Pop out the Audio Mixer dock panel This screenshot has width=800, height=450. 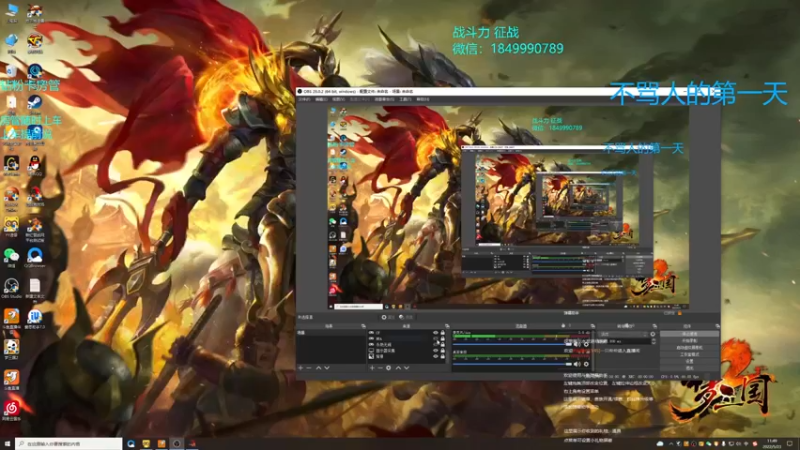point(593,326)
